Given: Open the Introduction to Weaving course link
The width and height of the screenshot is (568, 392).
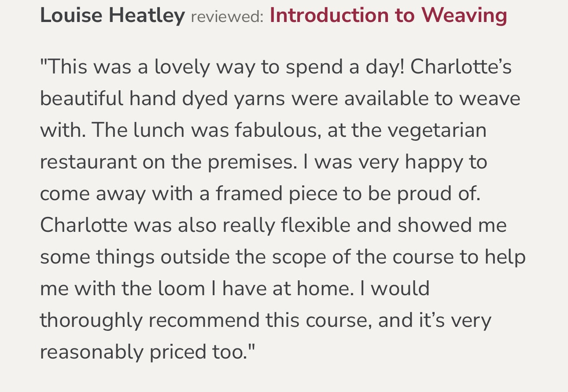Looking at the screenshot, I should [x=388, y=15].
